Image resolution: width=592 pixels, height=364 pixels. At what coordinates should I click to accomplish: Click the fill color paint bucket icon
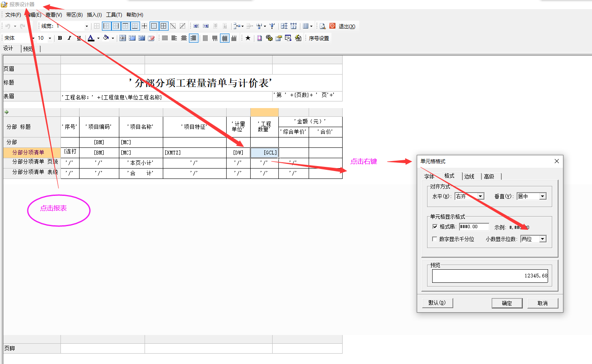106,38
